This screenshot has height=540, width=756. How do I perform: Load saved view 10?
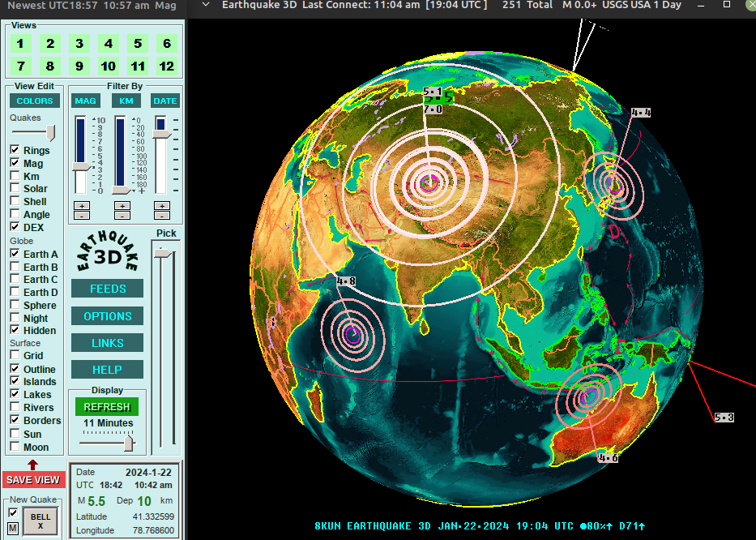[109, 66]
